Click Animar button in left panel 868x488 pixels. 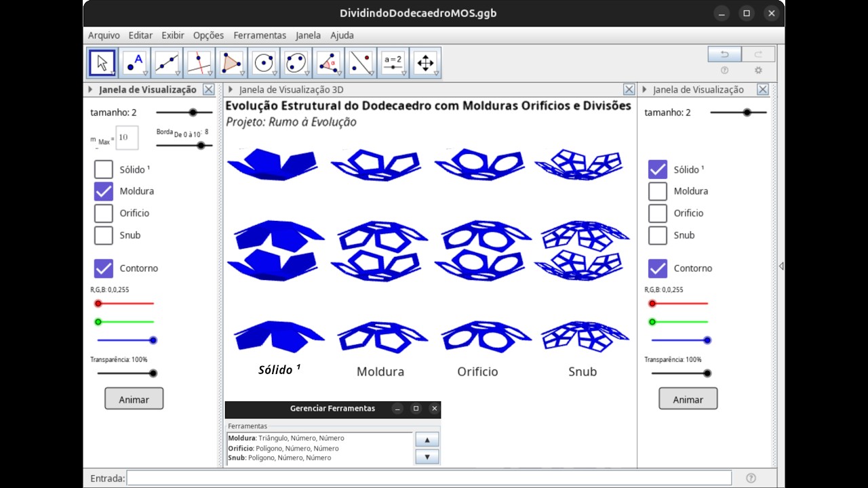coord(134,399)
